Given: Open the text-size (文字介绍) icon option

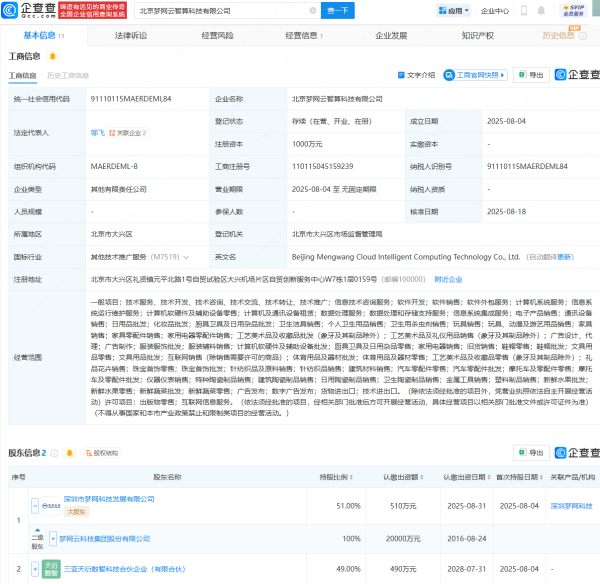Looking at the screenshot, I should coord(415,75).
